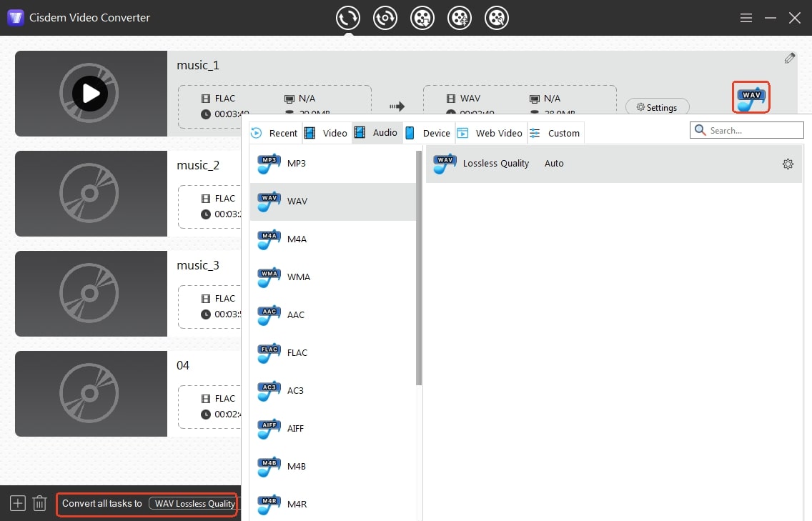
Task: Choose M4R format from list
Action: coord(333,504)
